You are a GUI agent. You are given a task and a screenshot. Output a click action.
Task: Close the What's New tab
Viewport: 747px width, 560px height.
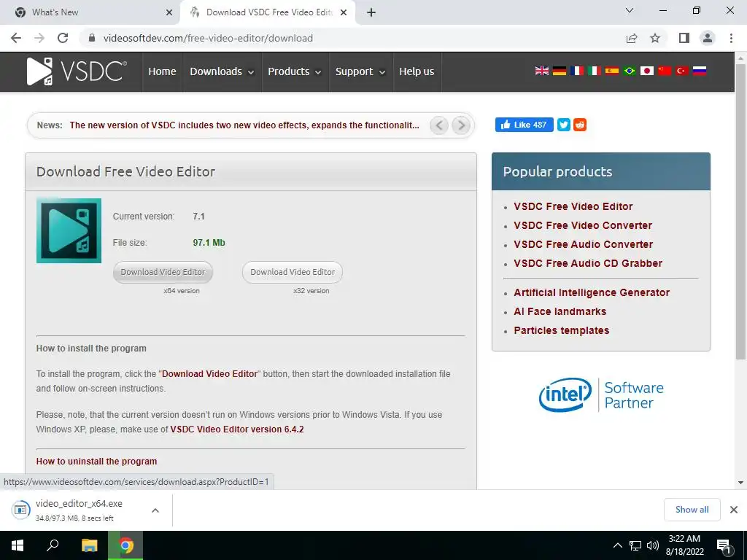[169, 12]
